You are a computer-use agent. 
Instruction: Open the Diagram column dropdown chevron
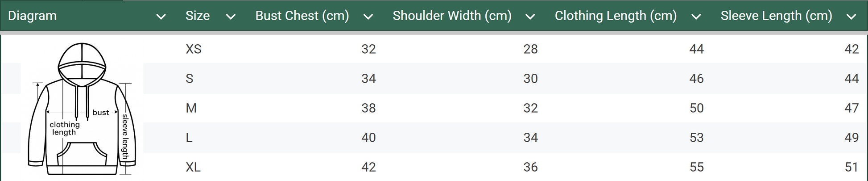coord(161,17)
